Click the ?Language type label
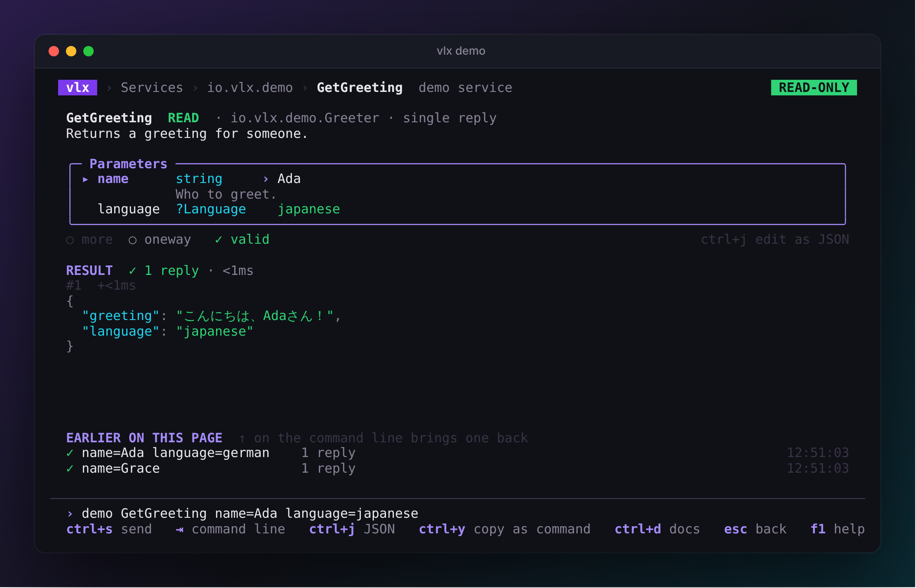916x588 pixels. (211, 209)
